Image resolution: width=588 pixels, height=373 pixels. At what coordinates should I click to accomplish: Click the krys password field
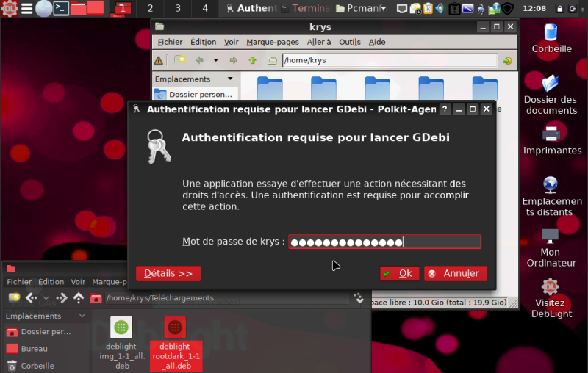tap(384, 242)
